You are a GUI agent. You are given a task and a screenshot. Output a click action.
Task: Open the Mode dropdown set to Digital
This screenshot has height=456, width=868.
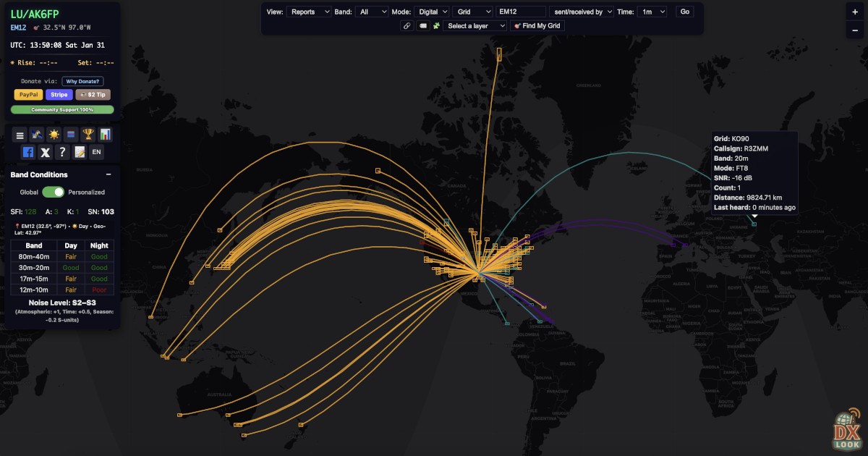click(x=431, y=12)
